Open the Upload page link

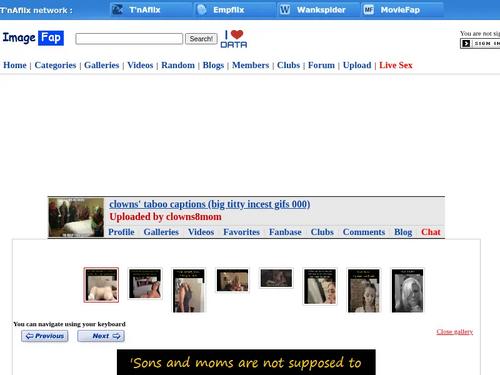tap(357, 65)
